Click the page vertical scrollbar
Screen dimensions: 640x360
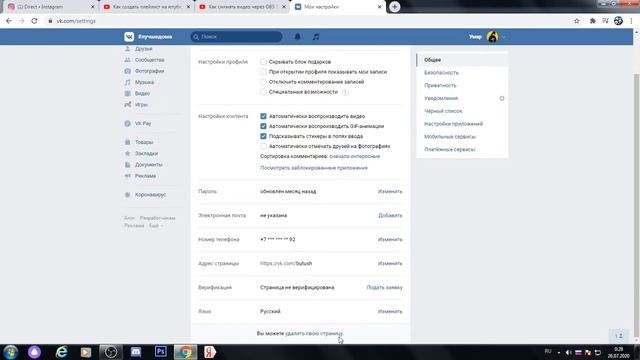[636, 204]
